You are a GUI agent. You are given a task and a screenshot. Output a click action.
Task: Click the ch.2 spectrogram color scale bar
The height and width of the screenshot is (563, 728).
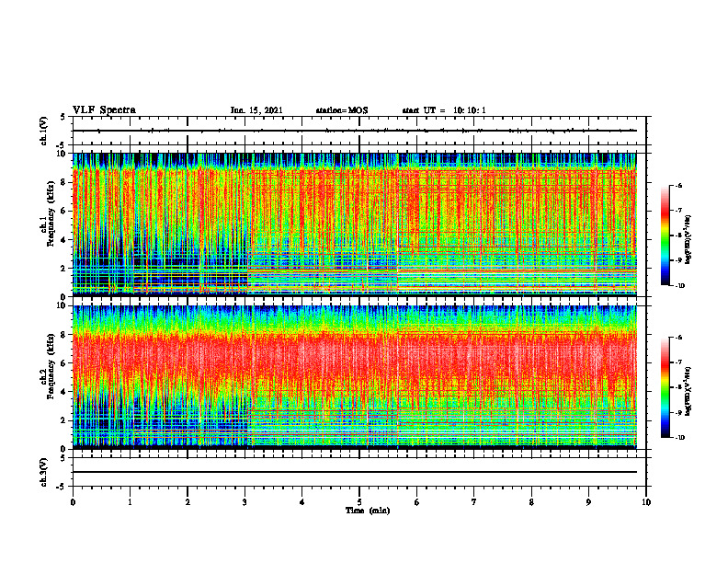[665, 387]
